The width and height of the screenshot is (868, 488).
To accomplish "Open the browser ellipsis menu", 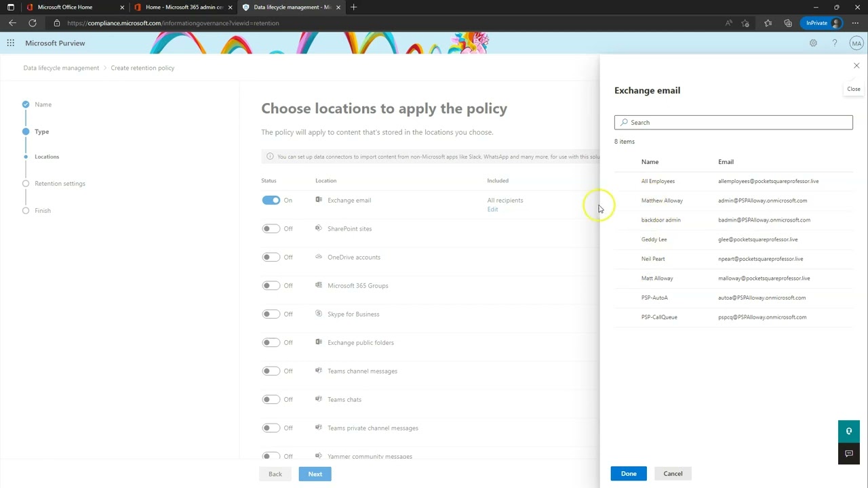I will 855,23.
